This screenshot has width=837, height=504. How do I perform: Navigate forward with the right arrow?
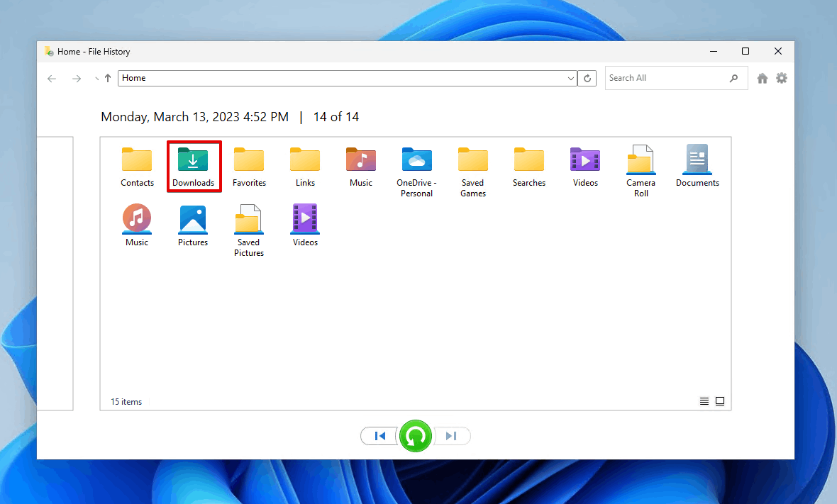(x=77, y=79)
